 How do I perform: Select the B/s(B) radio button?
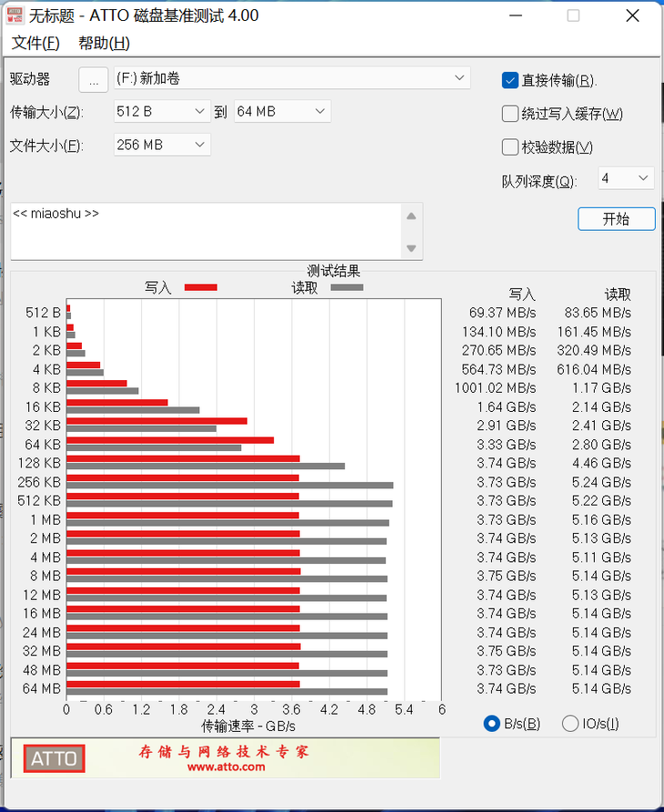point(491,724)
